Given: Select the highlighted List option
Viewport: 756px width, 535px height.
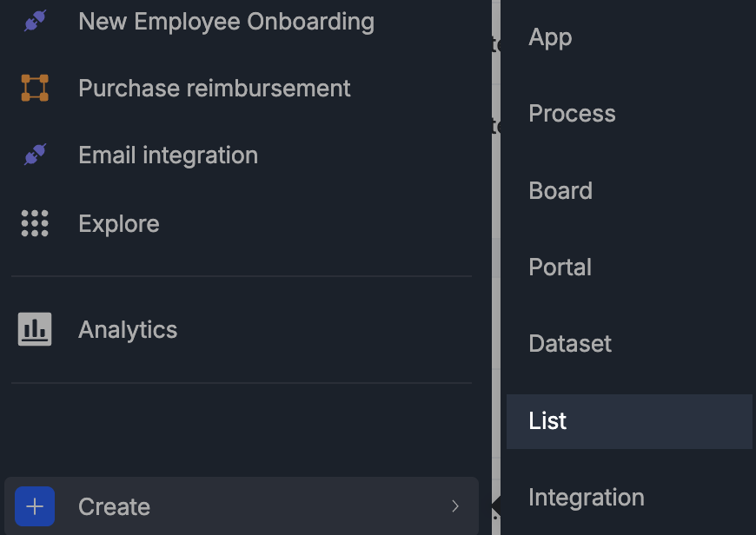Looking at the screenshot, I should click(x=547, y=421).
